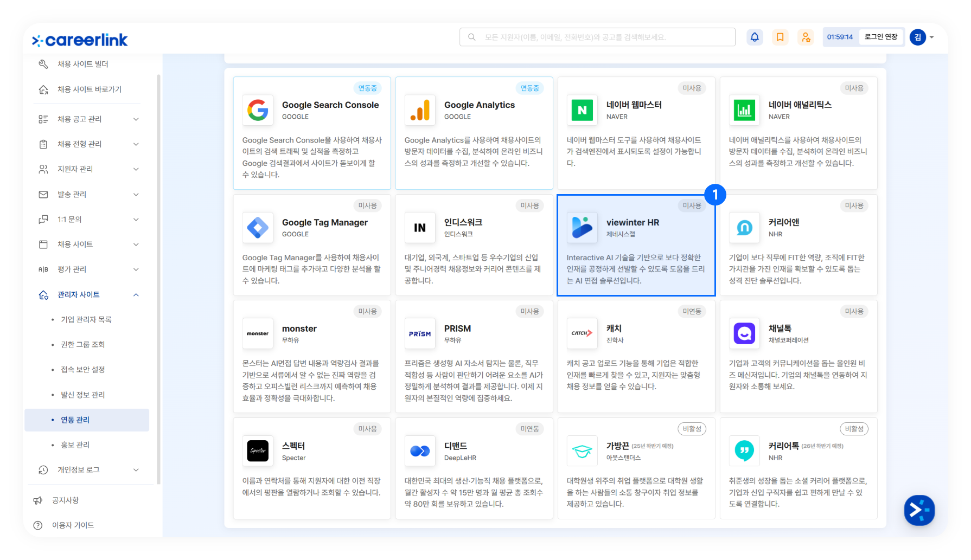The height and width of the screenshot is (560, 971).
Task: Open the notification bell
Action: tap(755, 37)
